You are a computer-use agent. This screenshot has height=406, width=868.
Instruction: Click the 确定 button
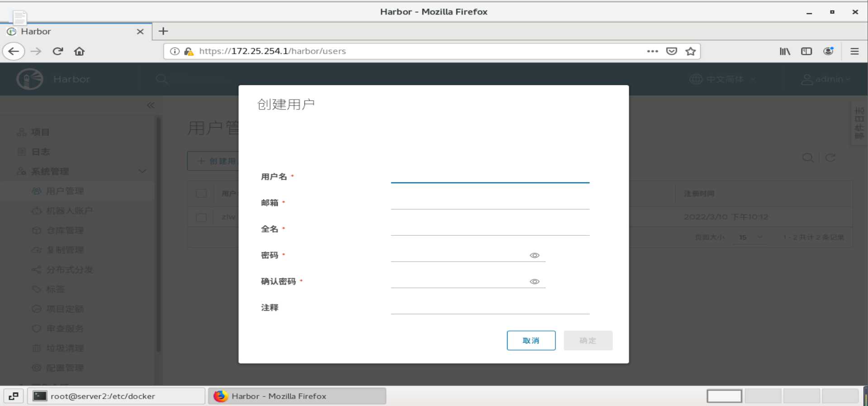pos(588,340)
